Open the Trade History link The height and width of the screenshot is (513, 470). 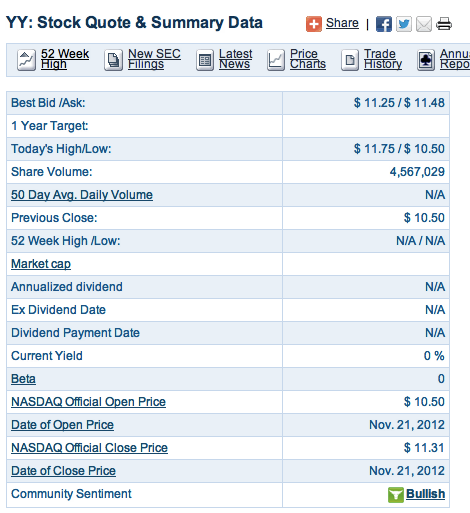point(383,59)
